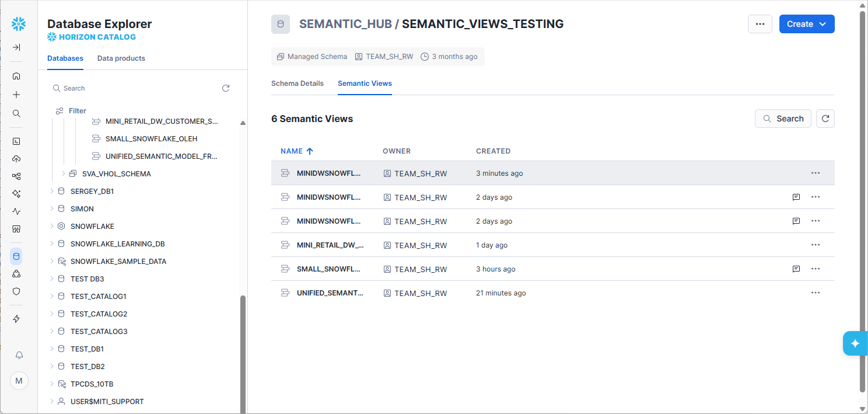Open comment icon on SMALL_SNOWFL row

(796, 269)
